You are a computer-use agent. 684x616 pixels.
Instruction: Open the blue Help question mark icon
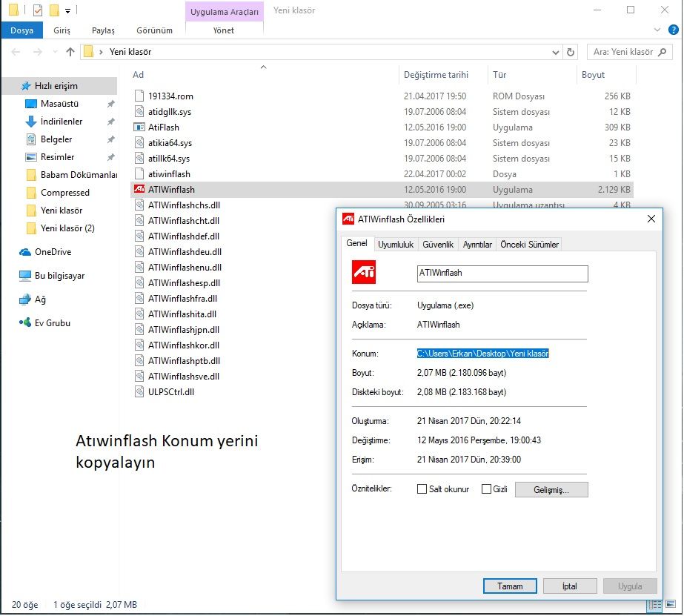[x=673, y=30]
